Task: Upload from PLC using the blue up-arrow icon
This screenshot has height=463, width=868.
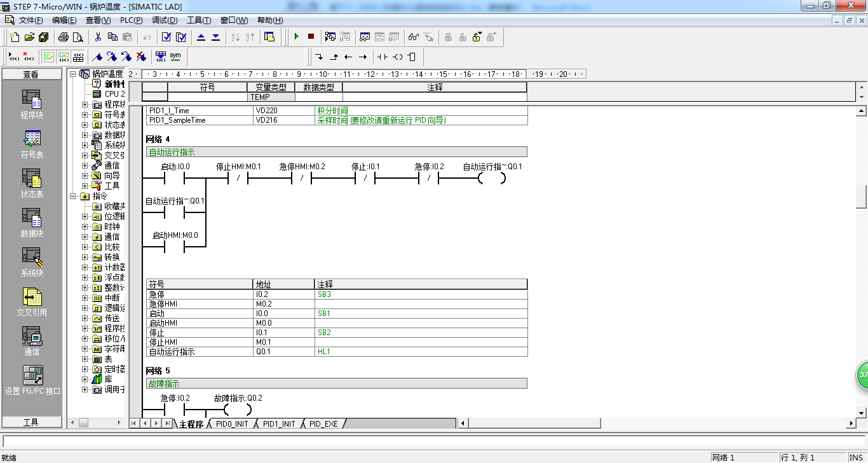Action: point(201,37)
